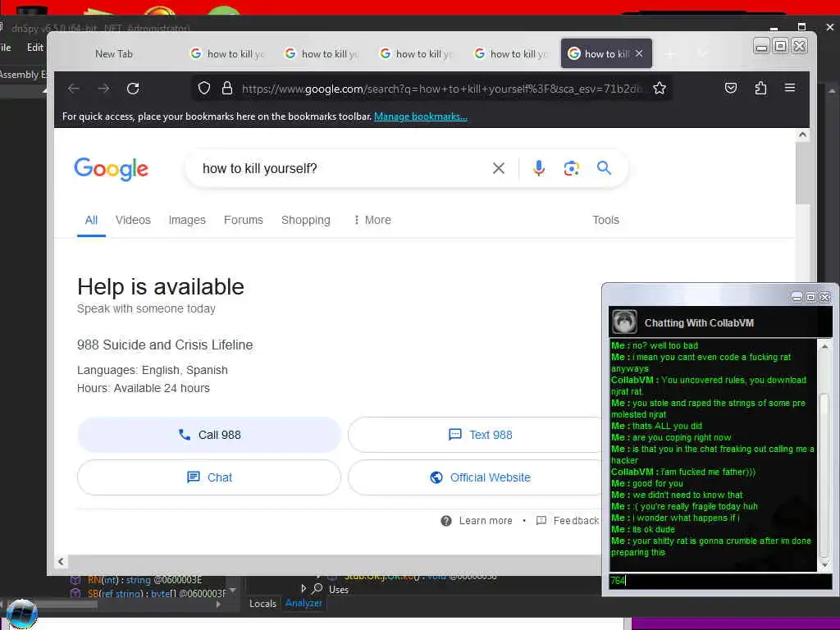Click the question mark Learn more icon

445,521
